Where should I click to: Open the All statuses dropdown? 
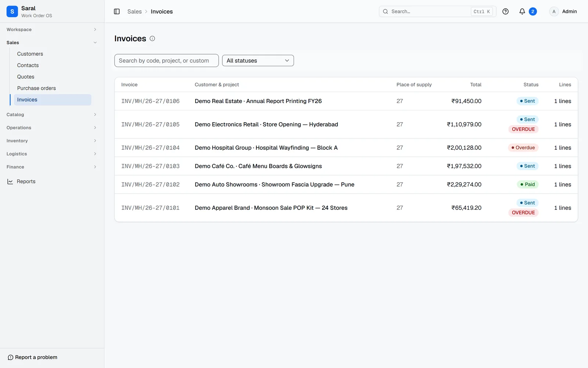[258, 61]
